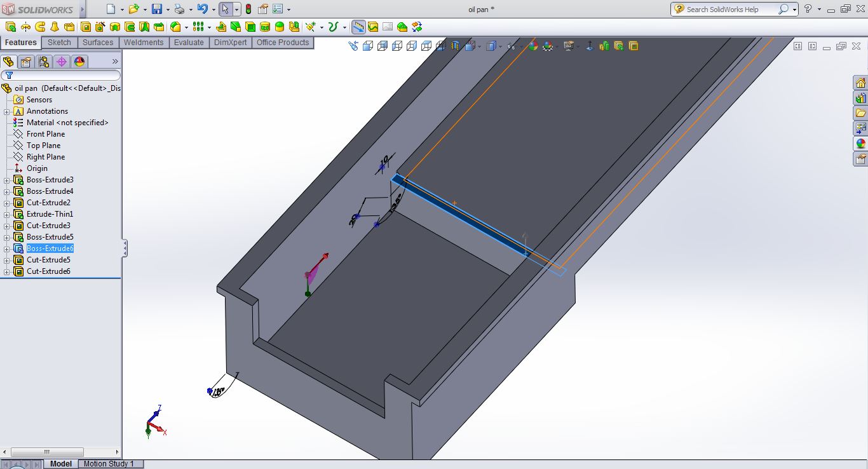
Task: Click the Curves icon
Action: 333,27
